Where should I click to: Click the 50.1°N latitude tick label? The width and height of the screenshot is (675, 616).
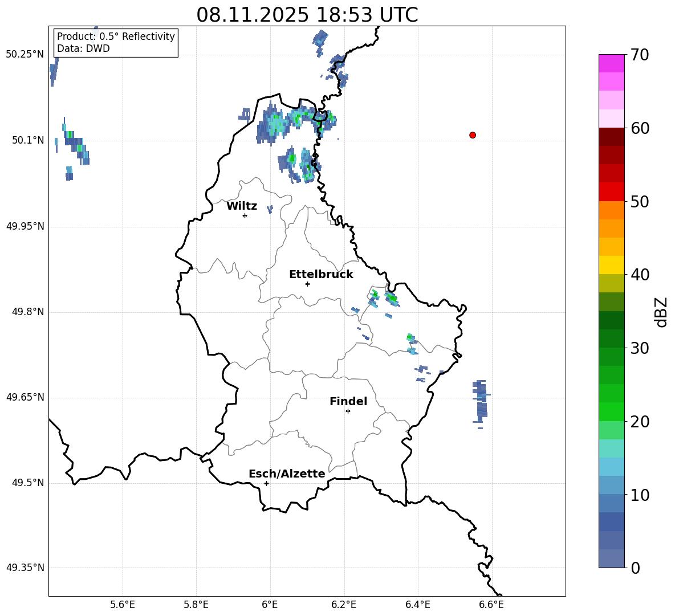tap(25, 140)
